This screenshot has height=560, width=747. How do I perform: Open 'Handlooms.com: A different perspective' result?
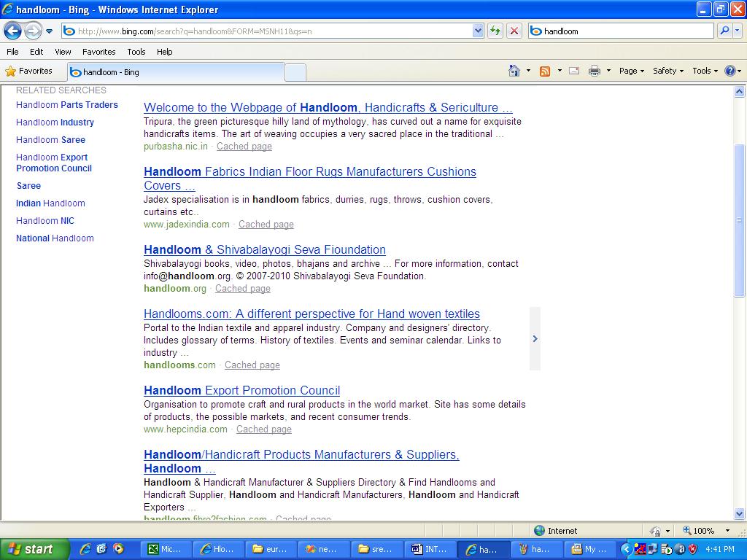point(311,314)
